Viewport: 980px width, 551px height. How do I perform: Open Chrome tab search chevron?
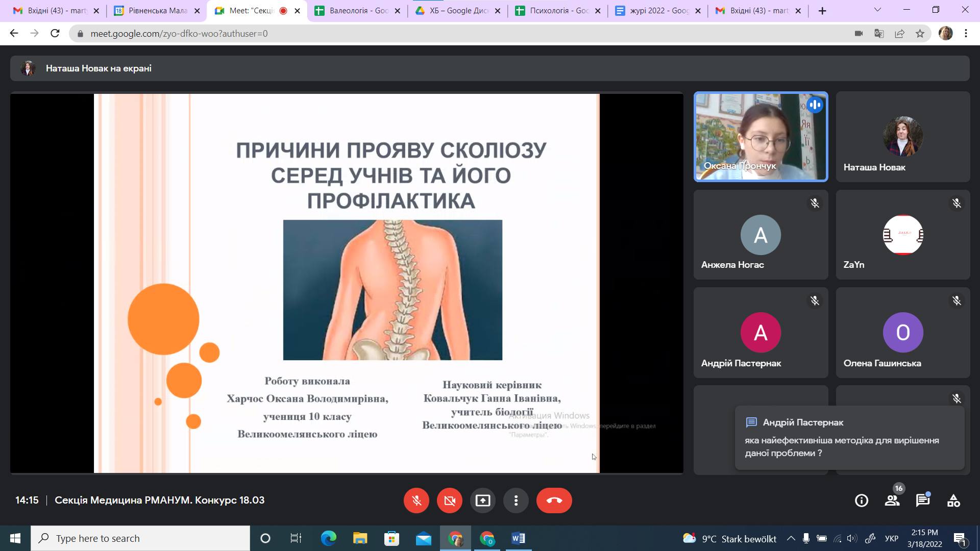tap(878, 10)
